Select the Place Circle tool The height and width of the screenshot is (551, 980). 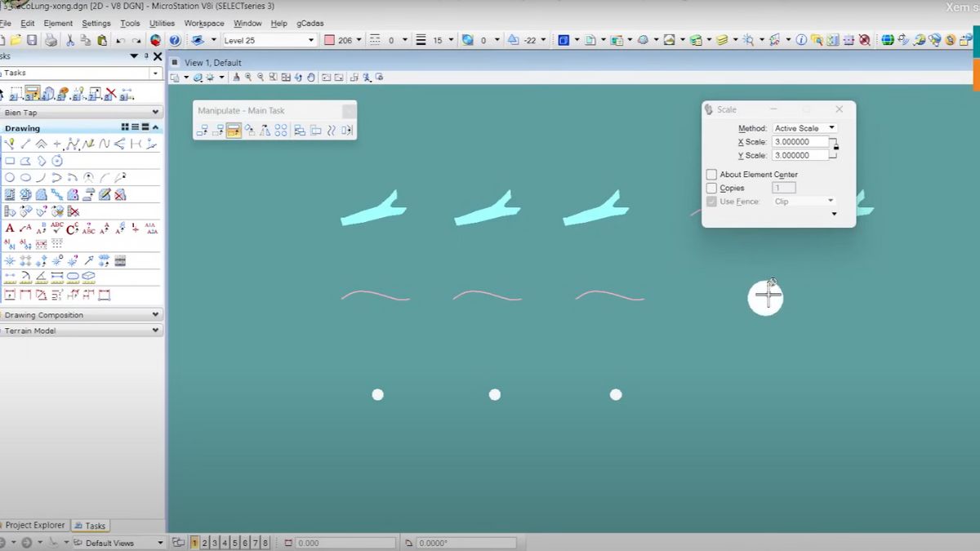tap(10, 177)
